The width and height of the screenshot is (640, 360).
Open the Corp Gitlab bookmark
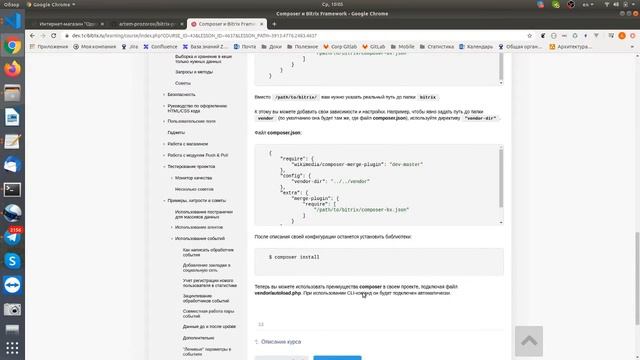(x=340, y=47)
